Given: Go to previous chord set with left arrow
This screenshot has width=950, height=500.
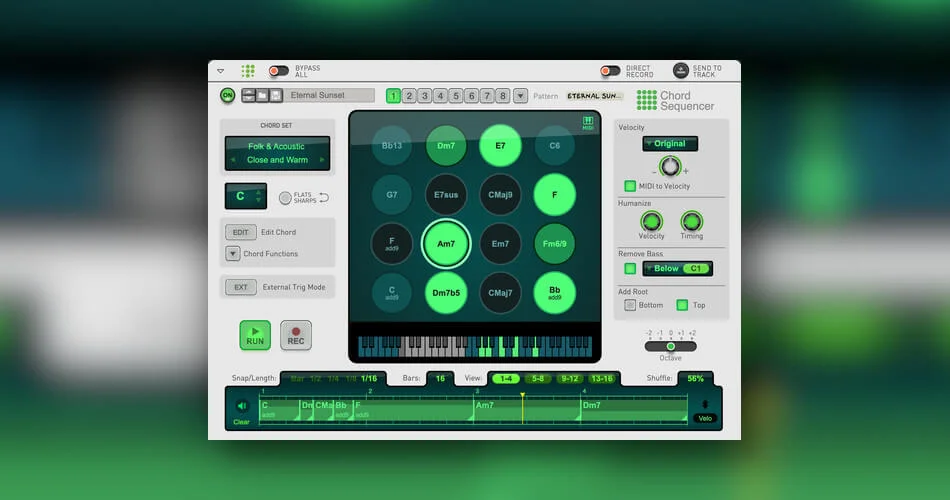Looking at the screenshot, I should click(233, 160).
